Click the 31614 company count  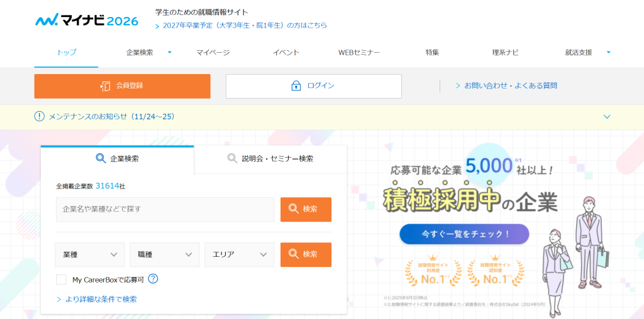[107, 186]
